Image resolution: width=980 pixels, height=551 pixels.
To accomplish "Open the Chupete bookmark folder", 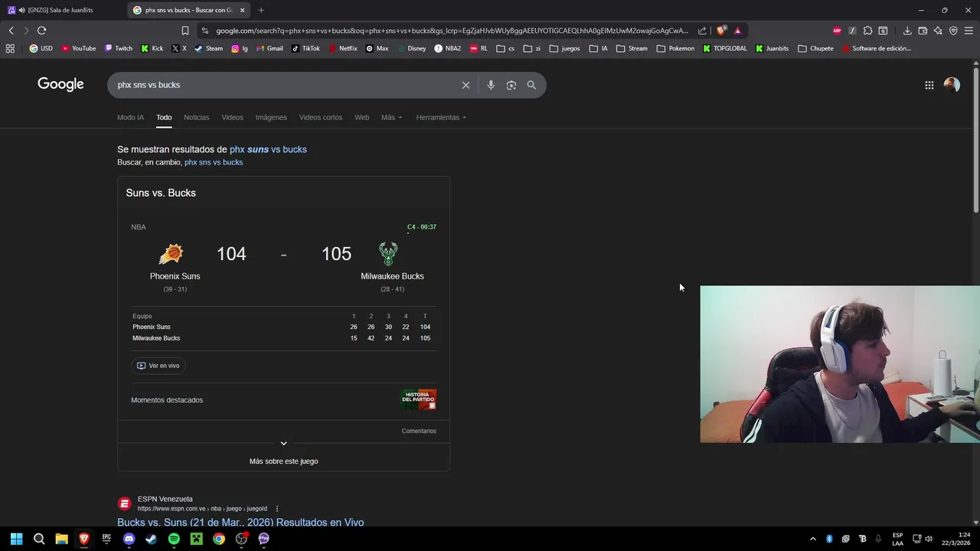I will click(815, 48).
